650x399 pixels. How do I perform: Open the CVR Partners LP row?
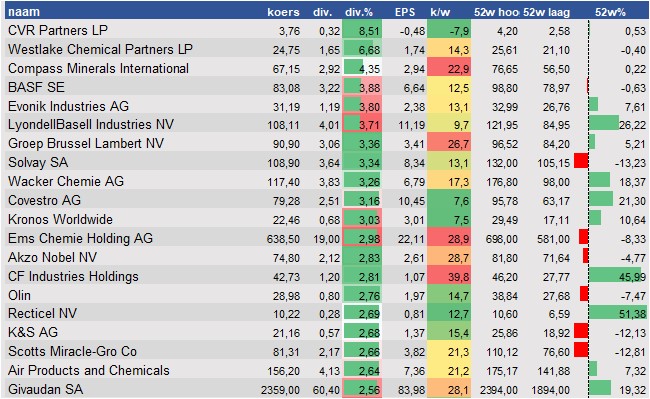(x=326, y=30)
